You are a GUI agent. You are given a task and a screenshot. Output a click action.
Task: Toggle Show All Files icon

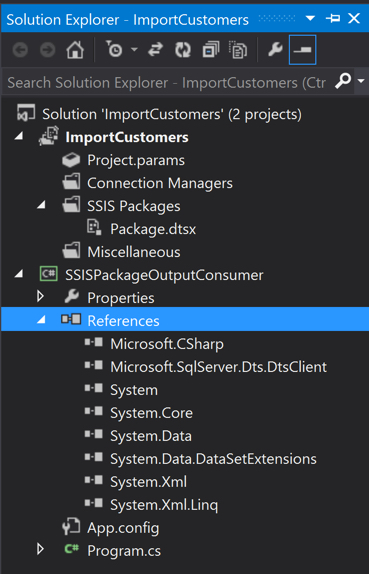coord(238,50)
